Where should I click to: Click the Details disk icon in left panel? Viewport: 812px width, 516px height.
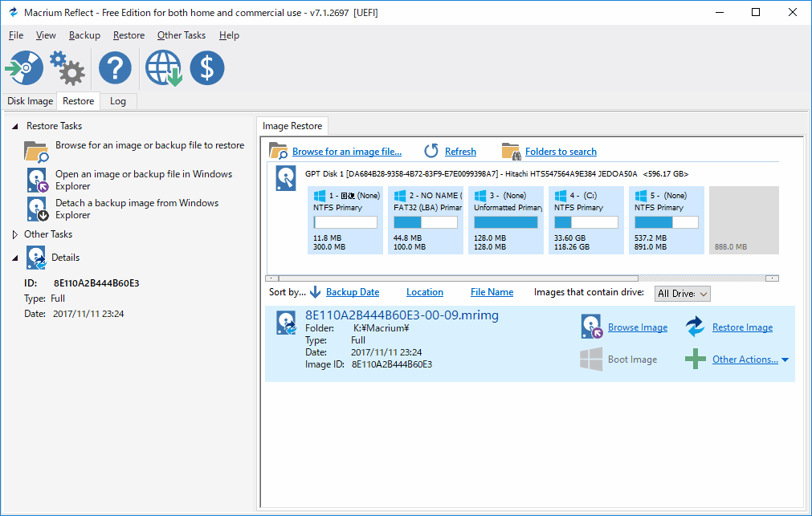pos(36,258)
